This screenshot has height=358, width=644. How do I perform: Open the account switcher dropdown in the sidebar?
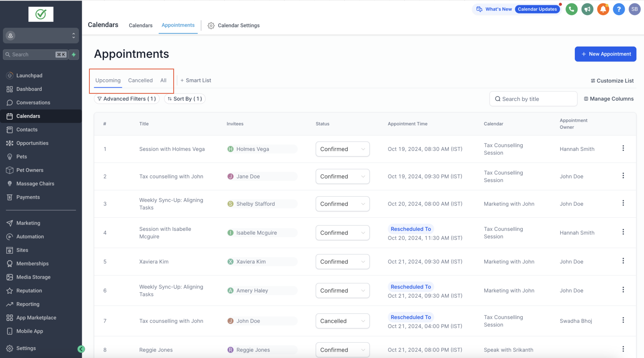pyautogui.click(x=41, y=36)
